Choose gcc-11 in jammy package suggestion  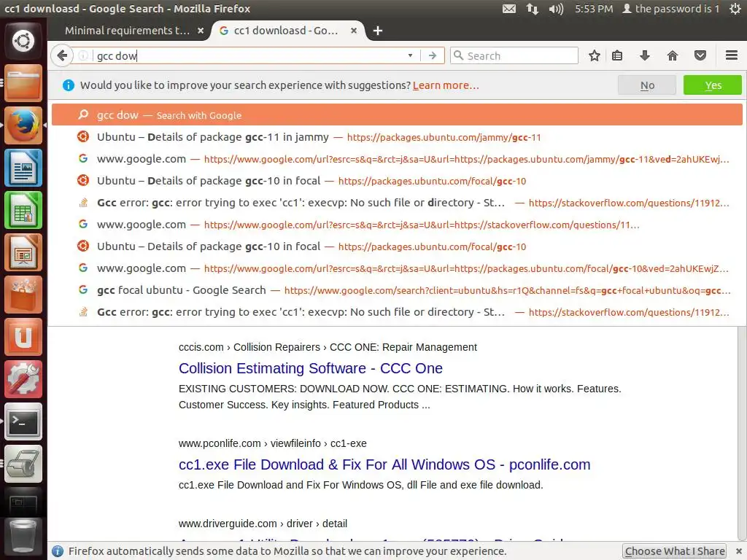[397, 137]
